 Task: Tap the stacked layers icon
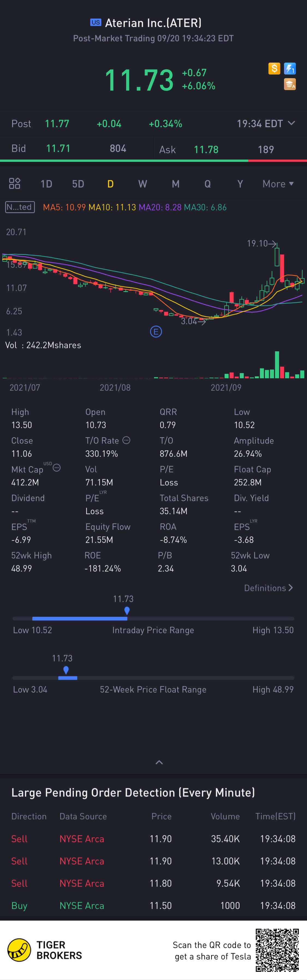click(x=290, y=84)
